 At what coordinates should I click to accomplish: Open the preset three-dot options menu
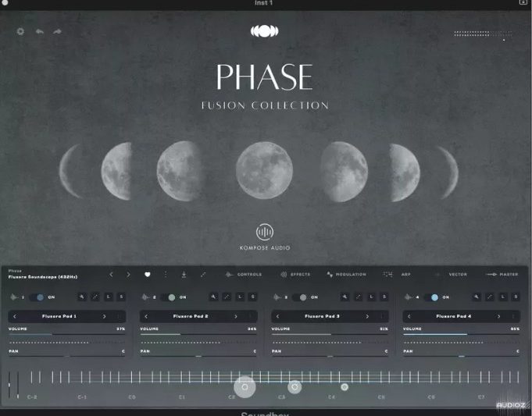point(166,274)
